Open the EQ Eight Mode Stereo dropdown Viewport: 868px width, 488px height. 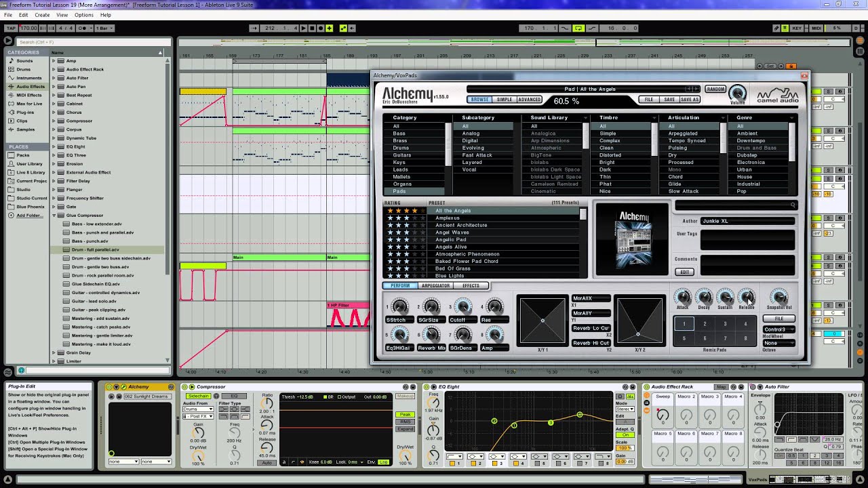(625, 409)
